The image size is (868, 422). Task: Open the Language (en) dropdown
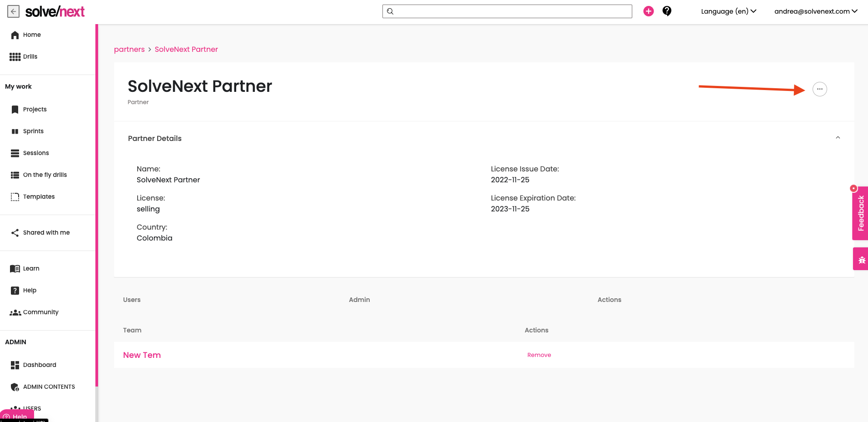pos(729,11)
